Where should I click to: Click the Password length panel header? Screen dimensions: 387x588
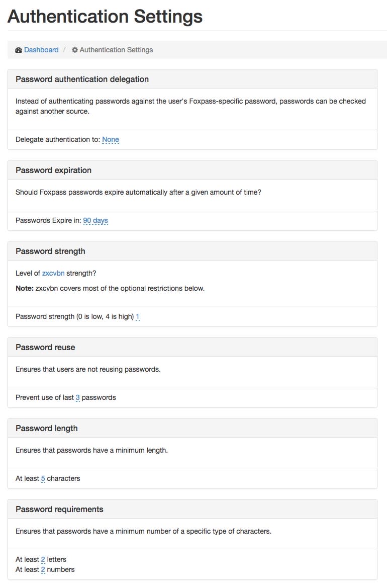(46, 428)
